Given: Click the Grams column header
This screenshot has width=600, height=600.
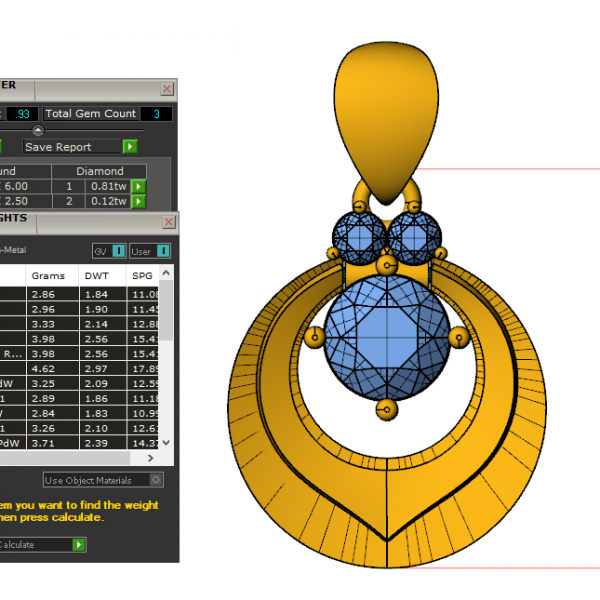Looking at the screenshot, I should (x=48, y=275).
